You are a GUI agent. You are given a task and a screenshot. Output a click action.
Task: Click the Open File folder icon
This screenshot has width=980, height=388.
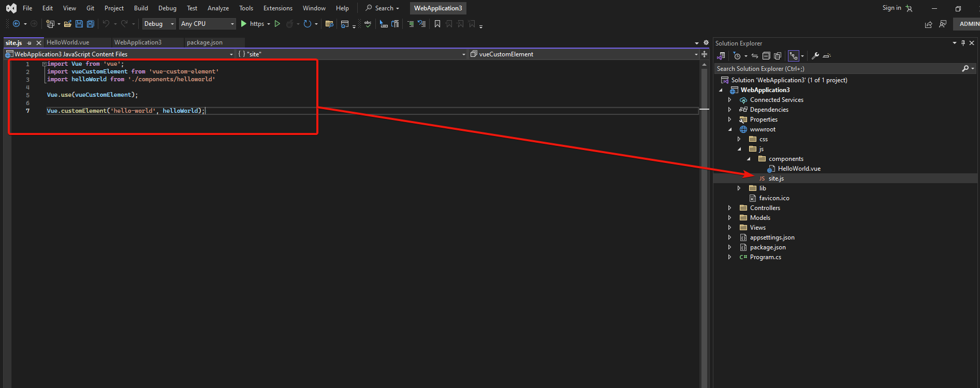[67, 24]
